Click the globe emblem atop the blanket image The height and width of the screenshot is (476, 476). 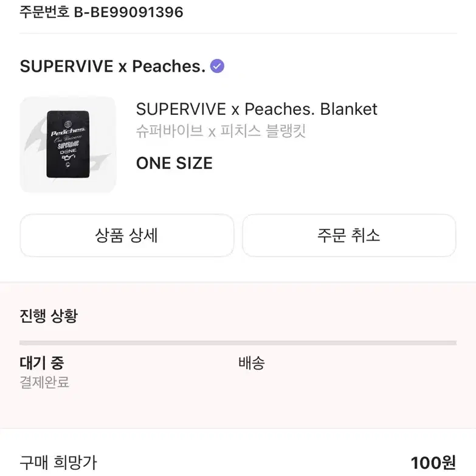tap(68, 124)
